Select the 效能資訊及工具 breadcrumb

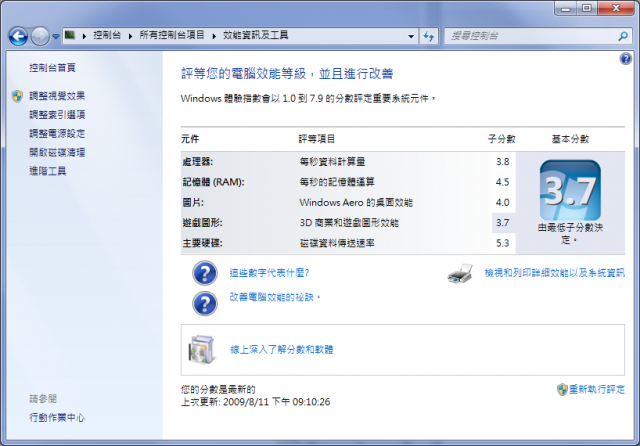tap(256, 36)
